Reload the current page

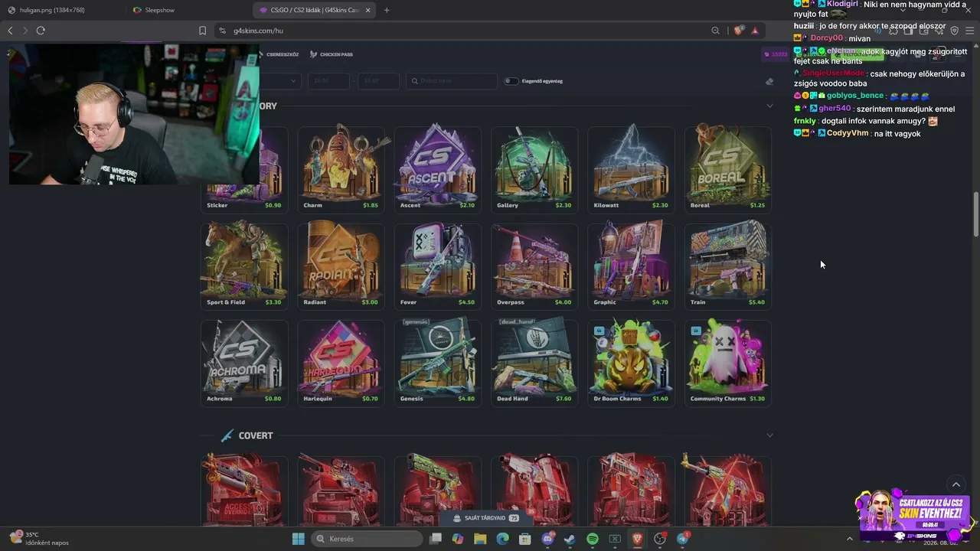(x=41, y=31)
